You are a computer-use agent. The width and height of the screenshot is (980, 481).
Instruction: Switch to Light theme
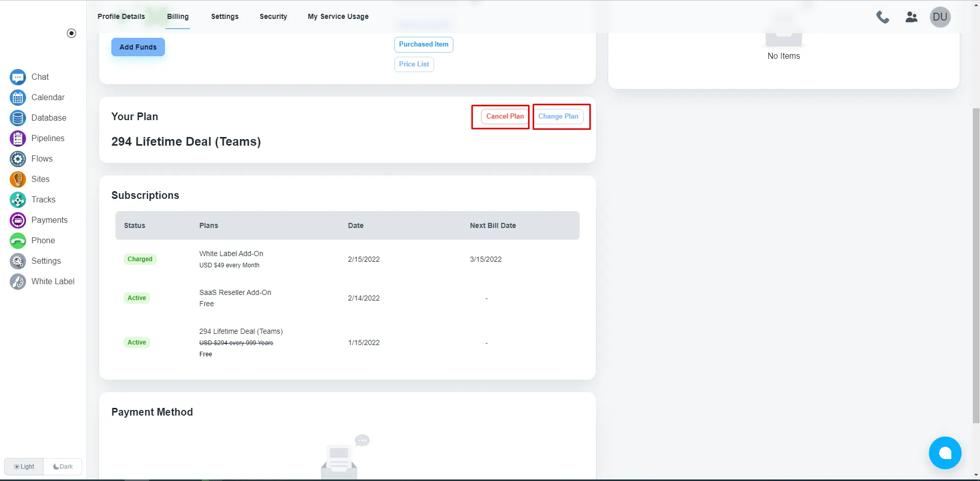24,467
